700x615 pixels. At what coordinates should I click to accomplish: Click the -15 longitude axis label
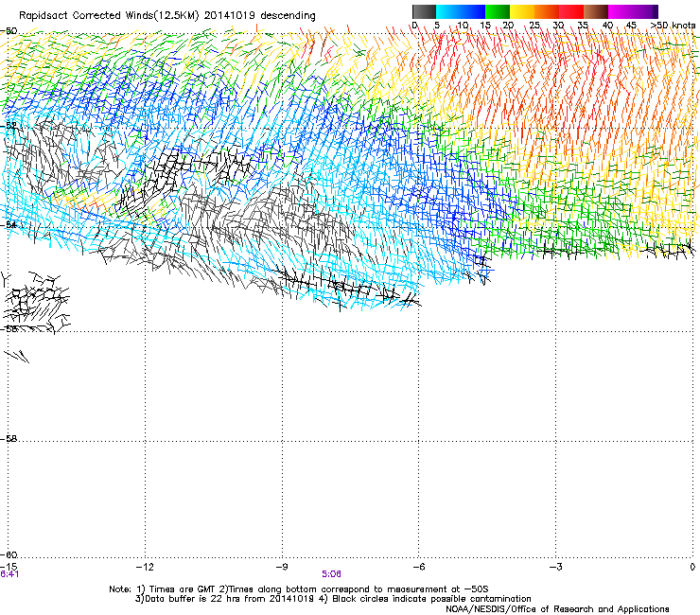9,567
